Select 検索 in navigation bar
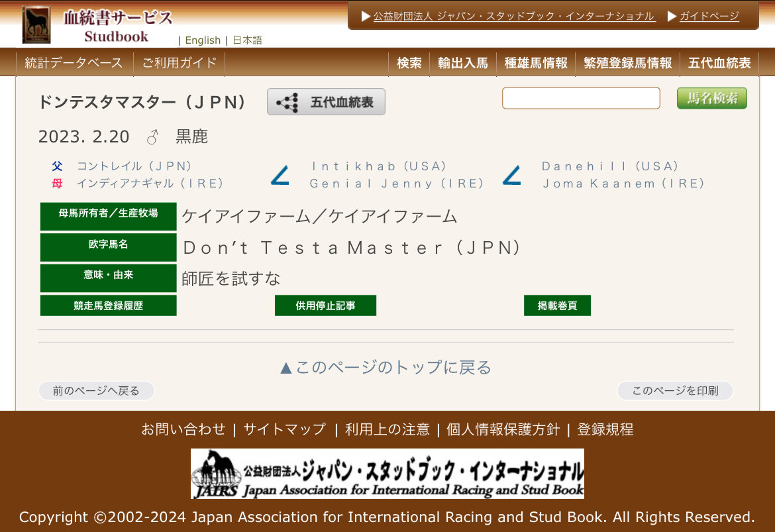This screenshot has width=775, height=532. click(409, 63)
